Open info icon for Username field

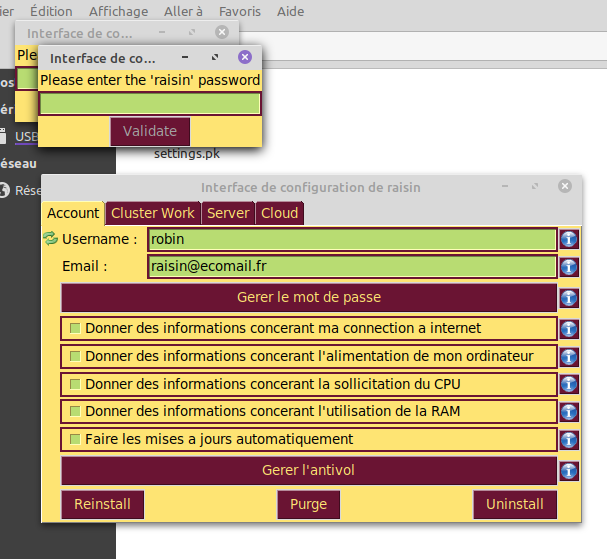[569, 239]
